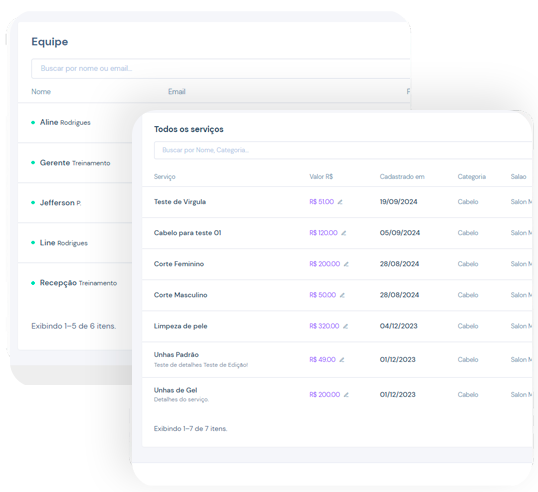Click 'Exibindo 1–7 de 7 itens' text
This screenshot has width=538, height=492.
(x=190, y=429)
